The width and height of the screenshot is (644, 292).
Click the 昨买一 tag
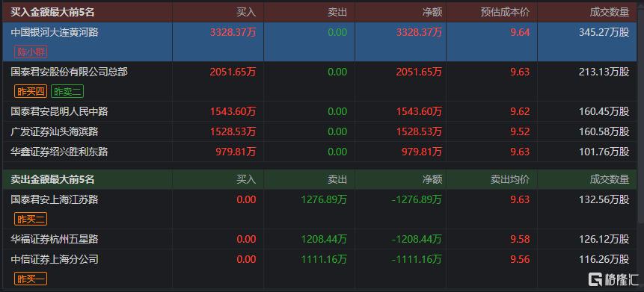31,279
